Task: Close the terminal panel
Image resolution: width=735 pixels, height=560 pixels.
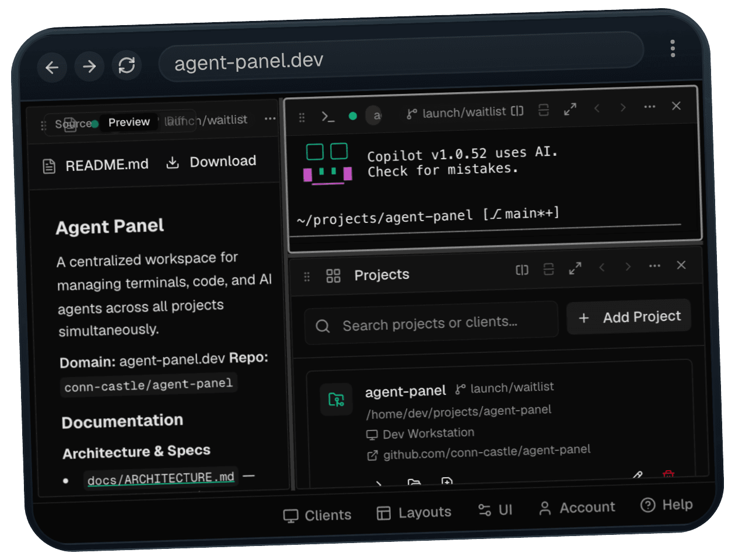Action: 676,106
